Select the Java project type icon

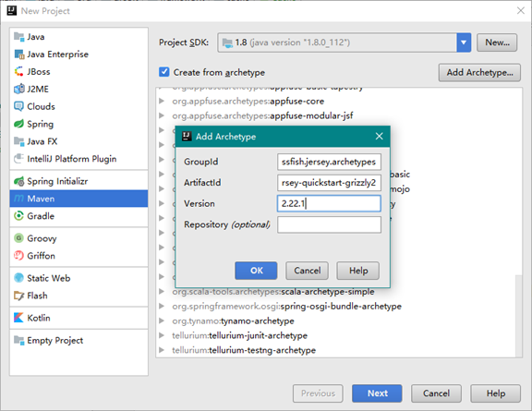19,37
